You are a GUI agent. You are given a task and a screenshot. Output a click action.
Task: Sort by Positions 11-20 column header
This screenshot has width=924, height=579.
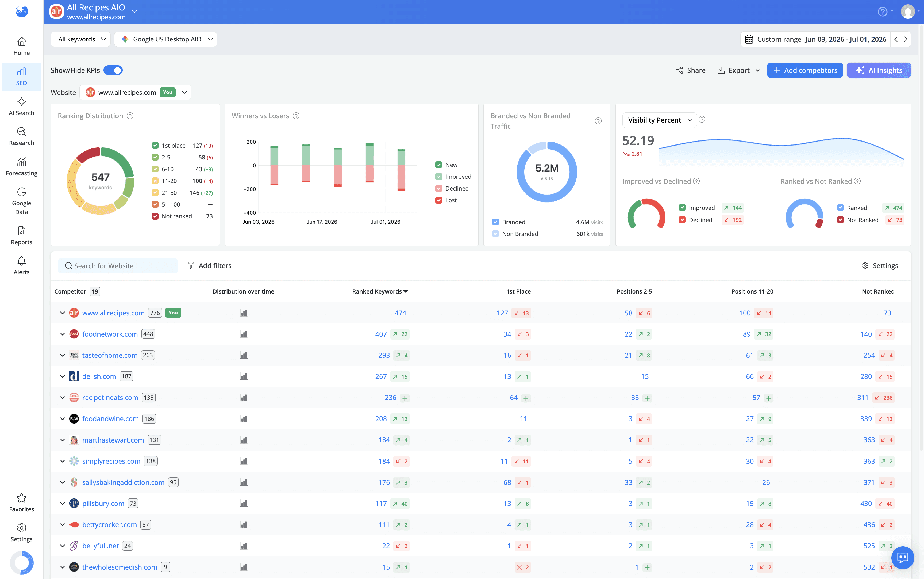click(752, 291)
